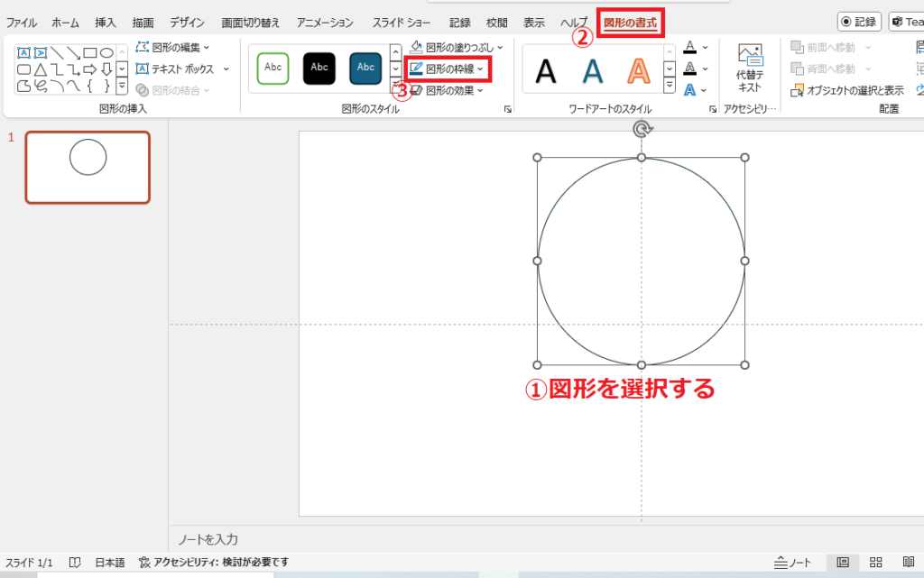Apply dark teal Abc shape style
The height and width of the screenshot is (578, 924).
(365, 69)
